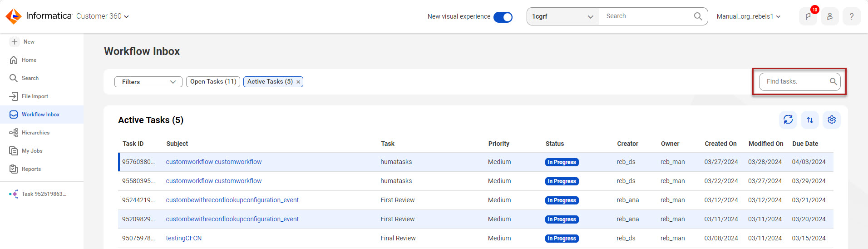Image resolution: width=868 pixels, height=249 pixels.
Task: Open the 1cgrf search scope dropdown
Action: point(563,16)
